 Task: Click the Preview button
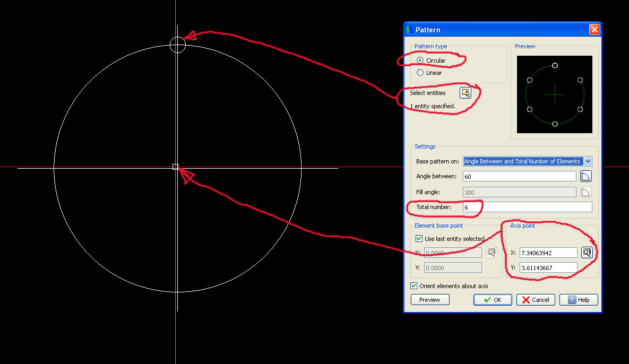pos(430,300)
